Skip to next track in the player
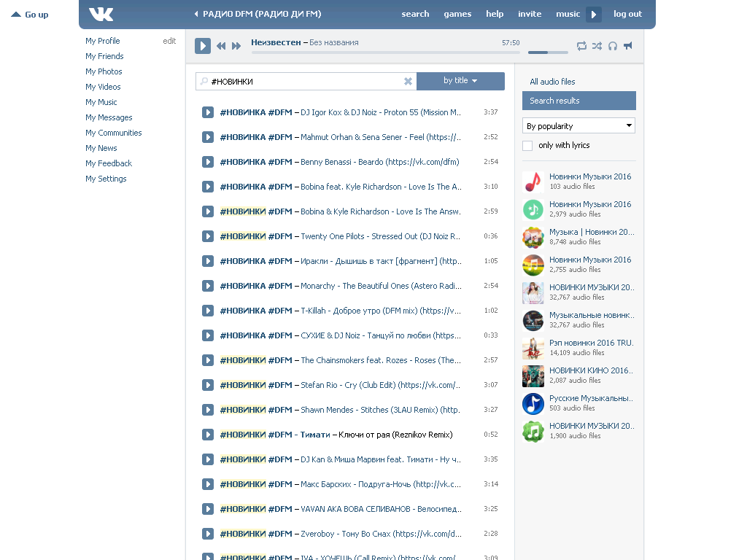The height and width of the screenshot is (560, 747). click(236, 46)
